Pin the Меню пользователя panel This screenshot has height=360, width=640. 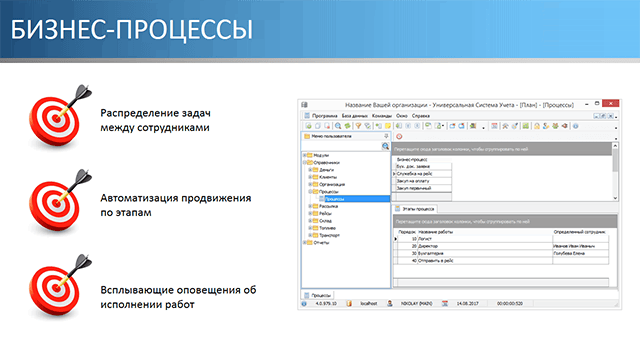click(386, 136)
